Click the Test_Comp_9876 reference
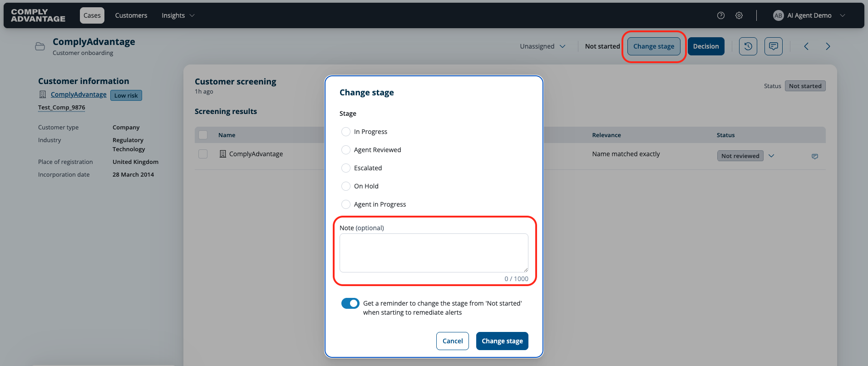 click(x=62, y=108)
